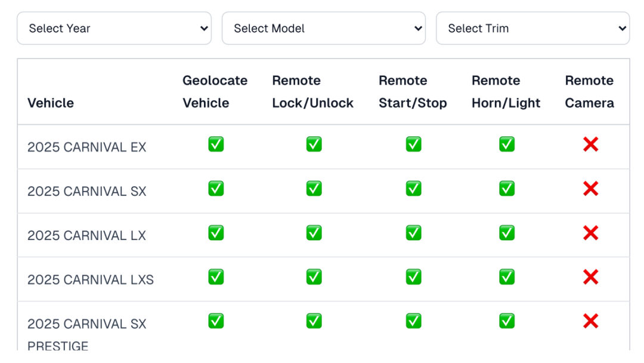The width and height of the screenshot is (644, 363).
Task: Open the Select Trim dropdown
Action: pos(532,29)
